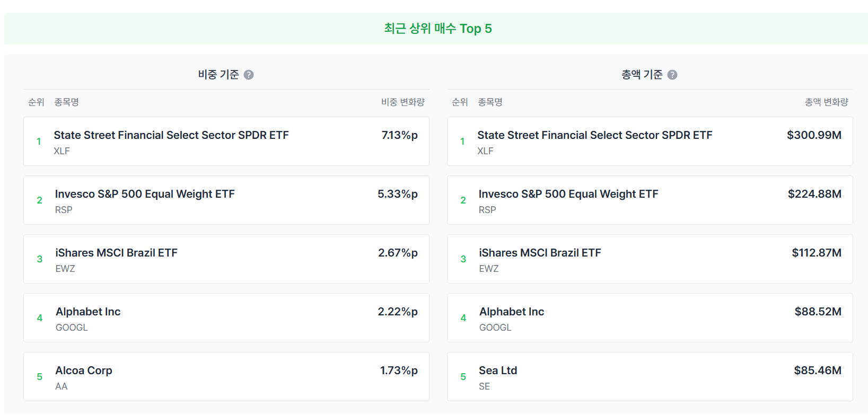Click the 5.33%p value

pyautogui.click(x=398, y=194)
